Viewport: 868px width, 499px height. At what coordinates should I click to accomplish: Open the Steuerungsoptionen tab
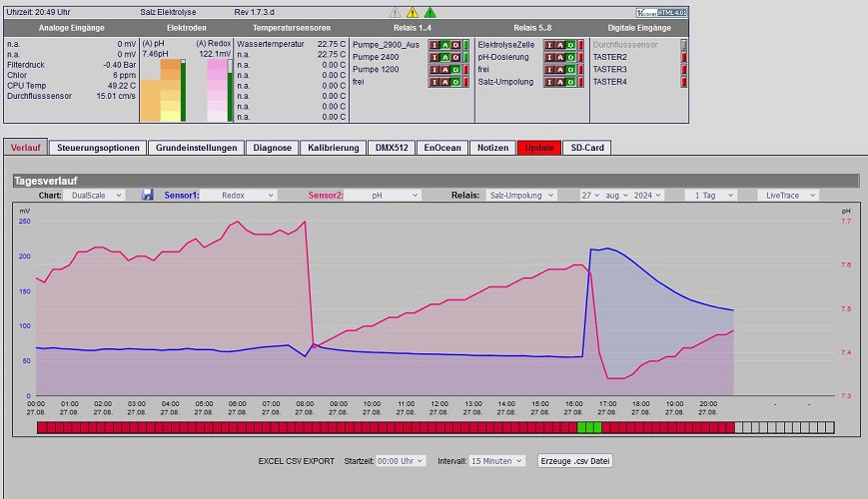click(98, 148)
